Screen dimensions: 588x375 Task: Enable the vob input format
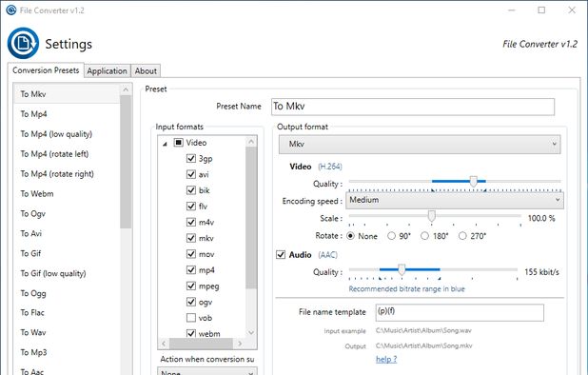[x=191, y=318]
